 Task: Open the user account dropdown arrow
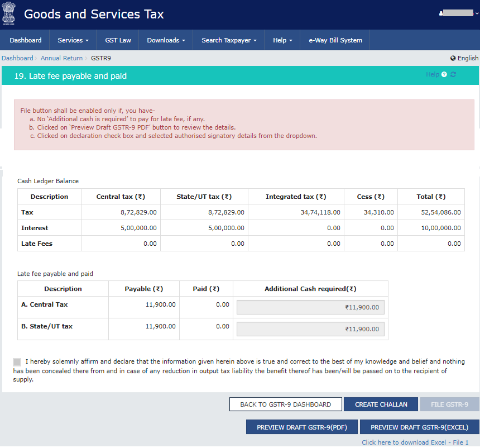[x=476, y=13]
